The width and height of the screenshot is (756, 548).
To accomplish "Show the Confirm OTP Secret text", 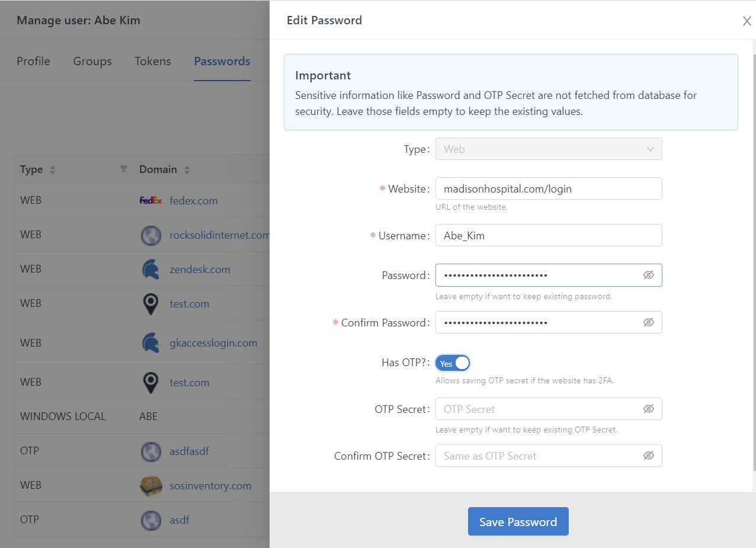I will point(648,456).
